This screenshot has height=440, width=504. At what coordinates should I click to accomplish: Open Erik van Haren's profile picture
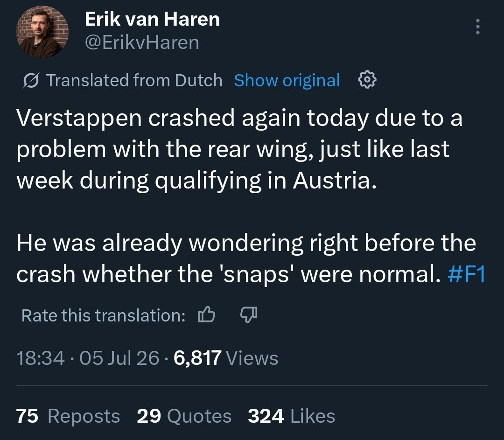pos(42,32)
